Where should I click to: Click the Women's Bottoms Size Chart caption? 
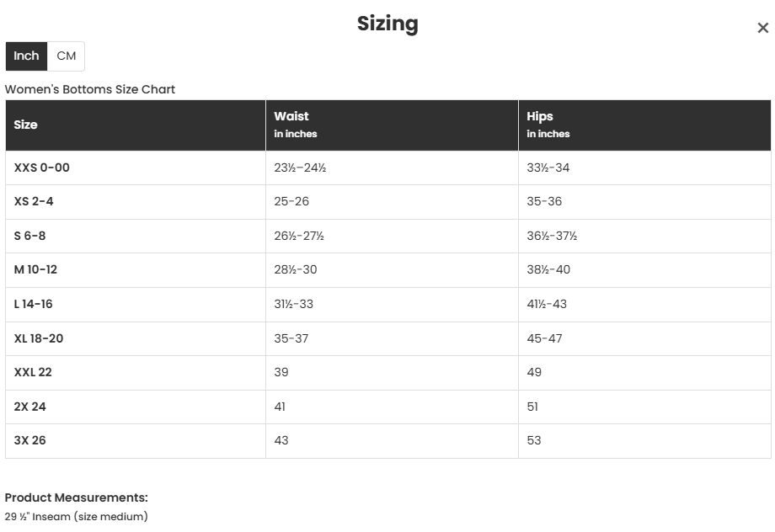tap(90, 89)
